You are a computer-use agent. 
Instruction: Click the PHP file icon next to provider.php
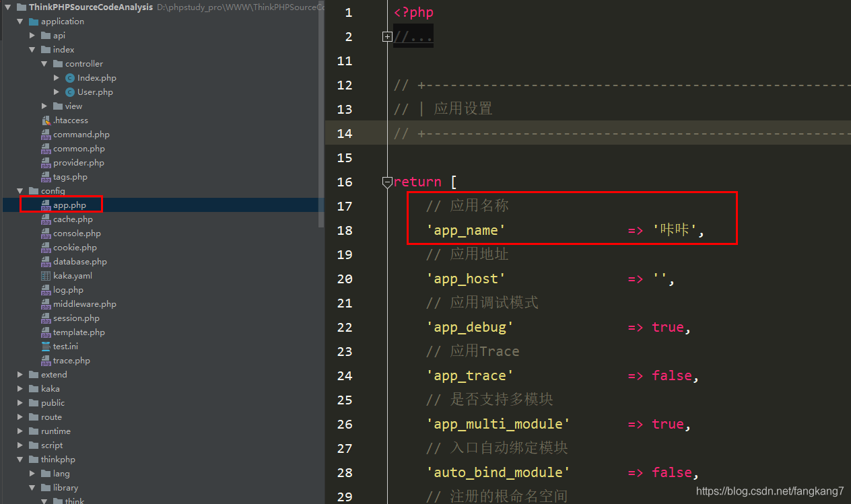(46, 162)
